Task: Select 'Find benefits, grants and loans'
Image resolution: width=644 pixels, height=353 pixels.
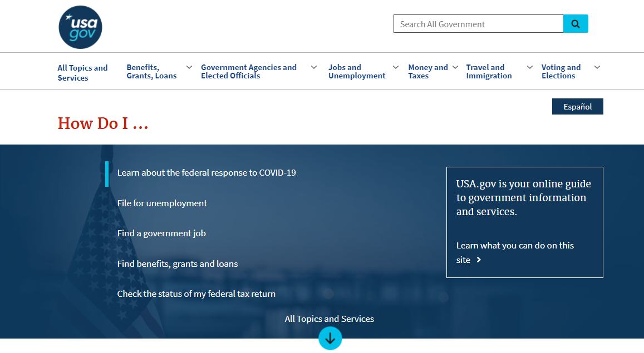Action: 177,263
